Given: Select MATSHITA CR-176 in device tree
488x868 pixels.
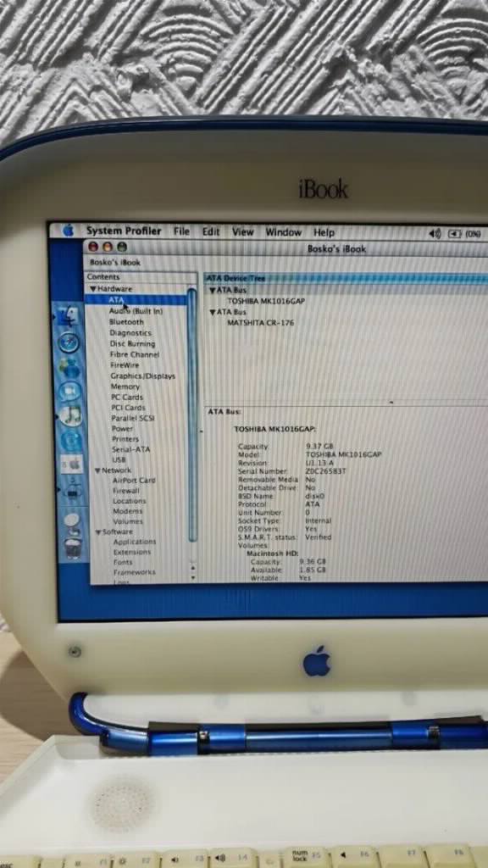Looking at the screenshot, I should click(261, 323).
